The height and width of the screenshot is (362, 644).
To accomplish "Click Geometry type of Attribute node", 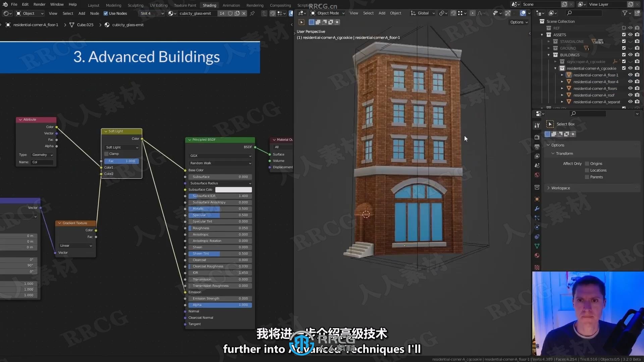I will click(x=42, y=155).
